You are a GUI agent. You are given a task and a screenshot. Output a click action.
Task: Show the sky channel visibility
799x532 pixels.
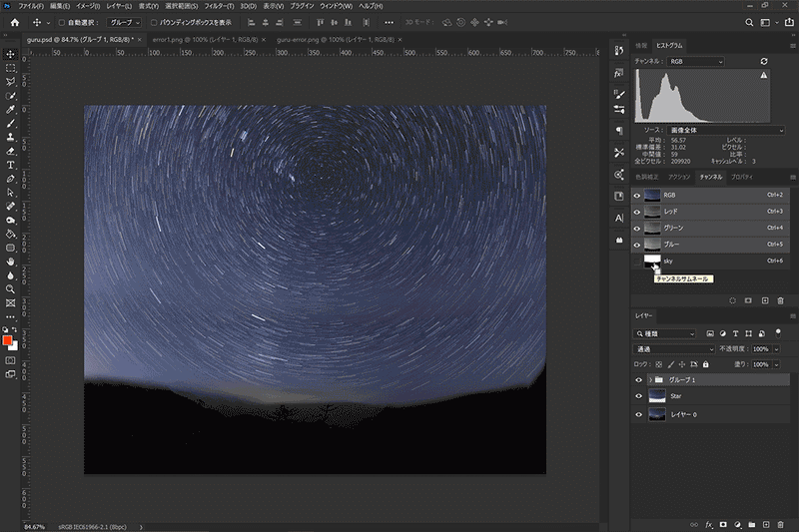click(x=637, y=261)
